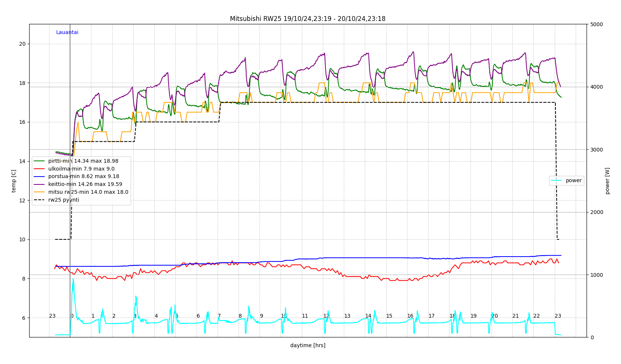Click the 5000 tick on power axis

coord(596,24)
